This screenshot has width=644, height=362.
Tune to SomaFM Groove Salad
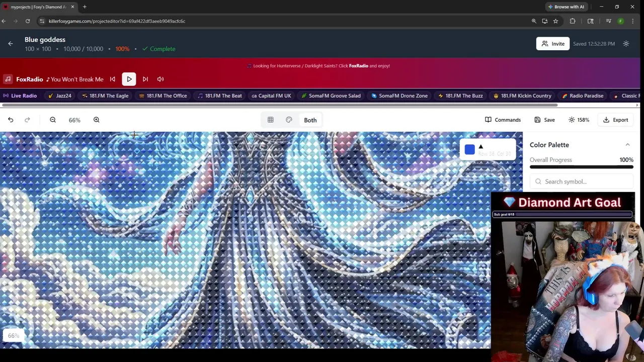coord(331,96)
